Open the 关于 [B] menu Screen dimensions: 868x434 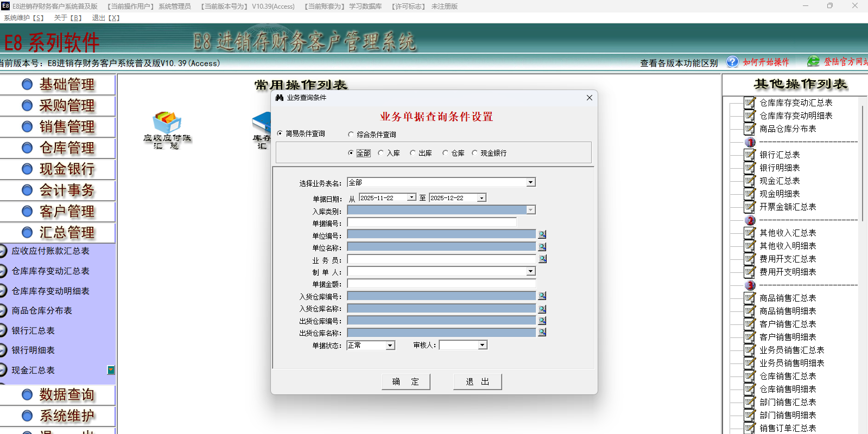(x=68, y=18)
